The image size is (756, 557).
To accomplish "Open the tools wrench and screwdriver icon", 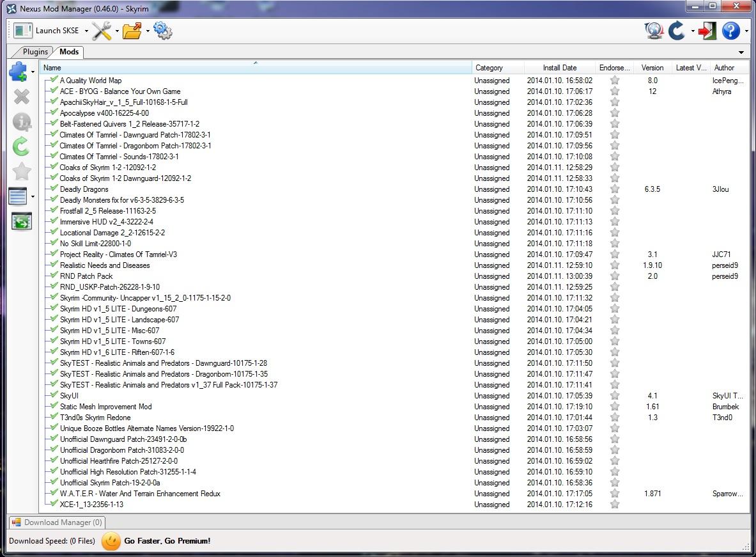I will point(102,31).
